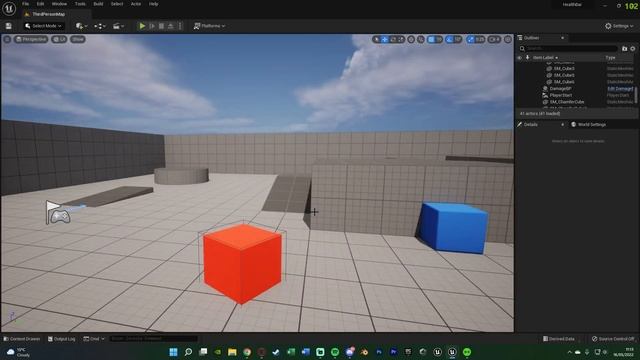Save the current level with disk icon
This screenshot has height=360, width=640.
pyautogui.click(x=9, y=26)
